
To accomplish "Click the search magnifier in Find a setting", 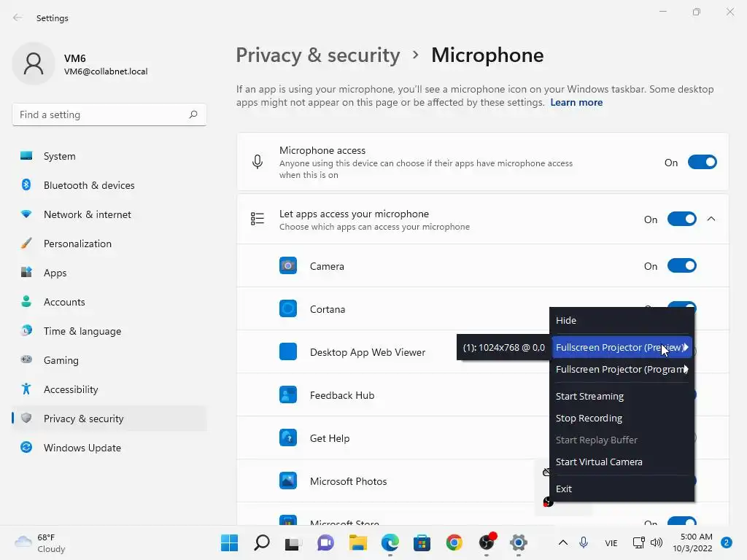I will [193, 114].
